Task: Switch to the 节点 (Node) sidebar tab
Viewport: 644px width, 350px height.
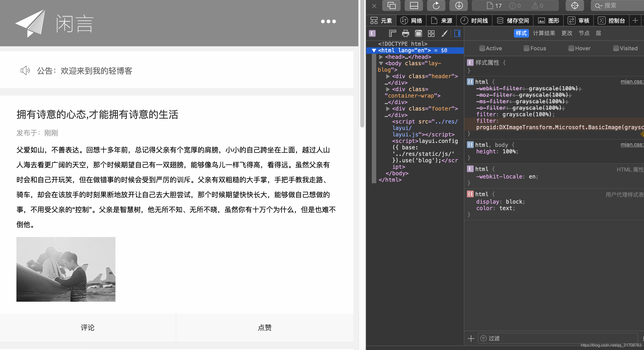Action: pyautogui.click(x=584, y=33)
